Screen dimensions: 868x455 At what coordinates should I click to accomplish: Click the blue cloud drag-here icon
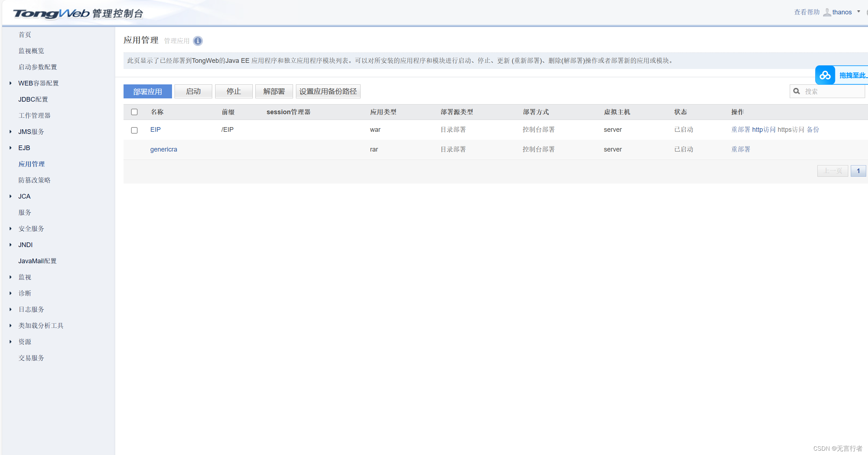(x=825, y=75)
